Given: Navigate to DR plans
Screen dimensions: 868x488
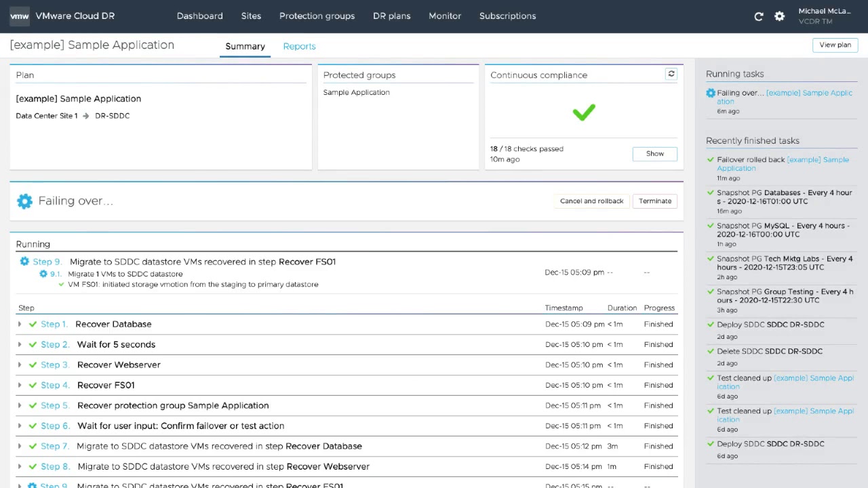Looking at the screenshot, I should pyautogui.click(x=391, y=16).
